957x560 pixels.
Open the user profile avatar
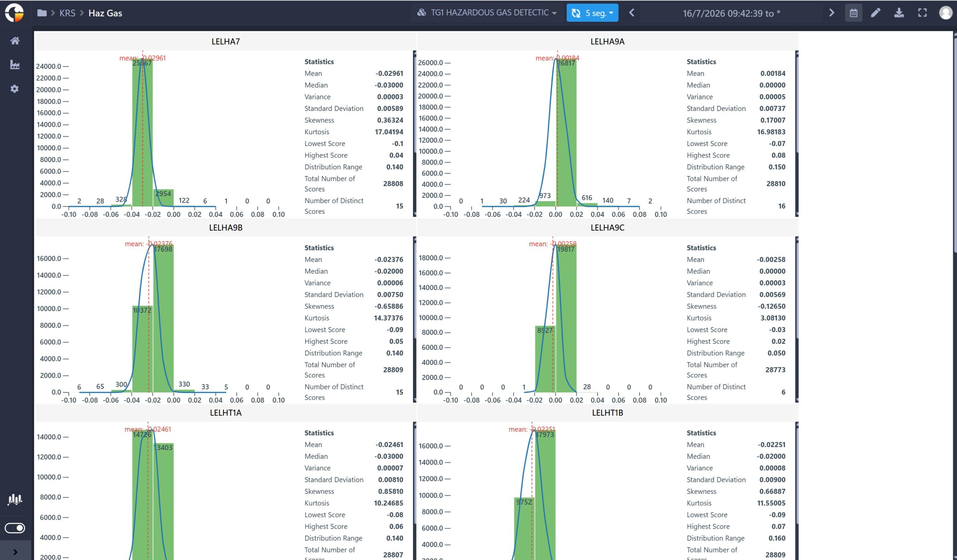(945, 13)
